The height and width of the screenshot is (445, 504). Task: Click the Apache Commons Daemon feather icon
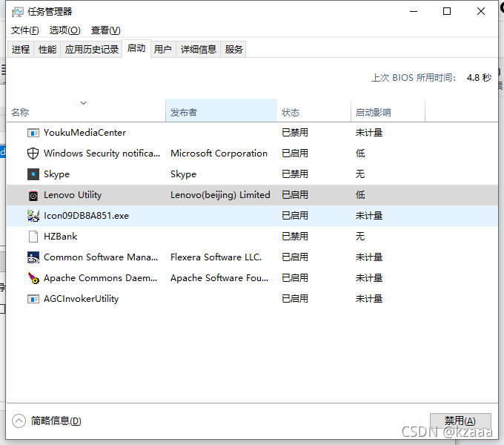pyautogui.click(x=33, y=278)
